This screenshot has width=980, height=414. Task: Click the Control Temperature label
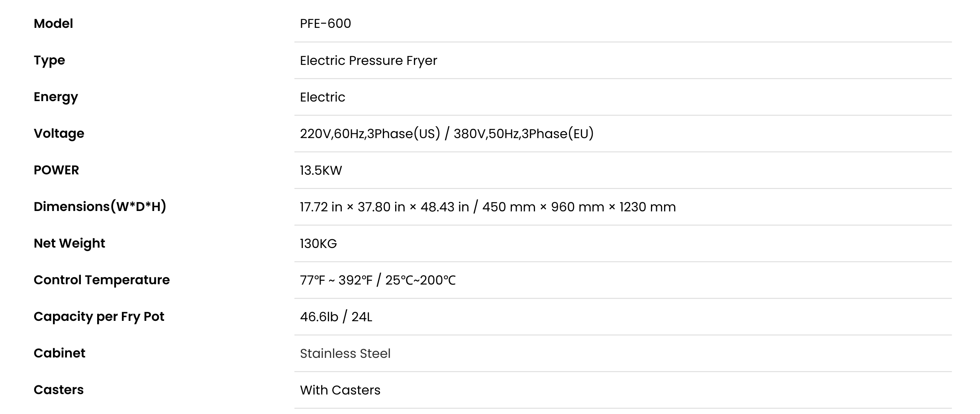pos(102,280)
